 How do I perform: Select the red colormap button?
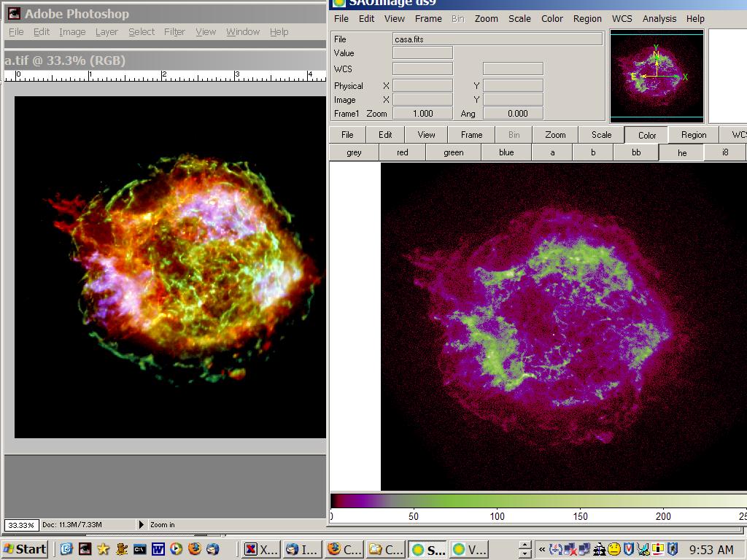(402, 152)
